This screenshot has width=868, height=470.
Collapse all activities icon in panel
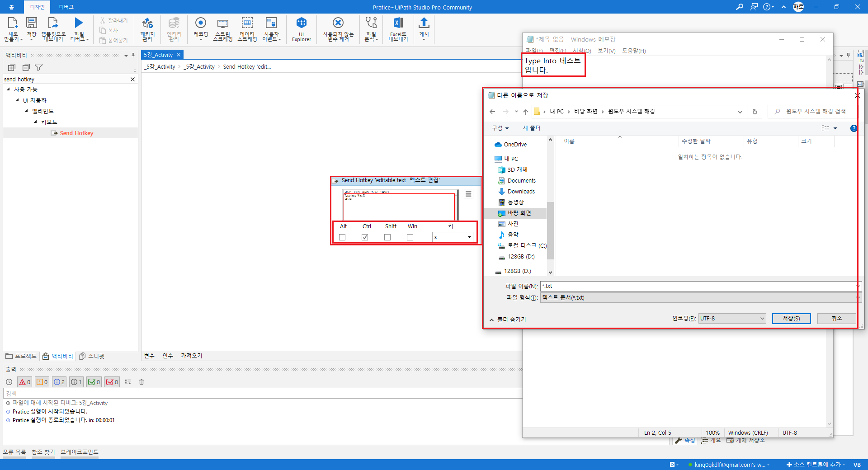pos(26,67)
